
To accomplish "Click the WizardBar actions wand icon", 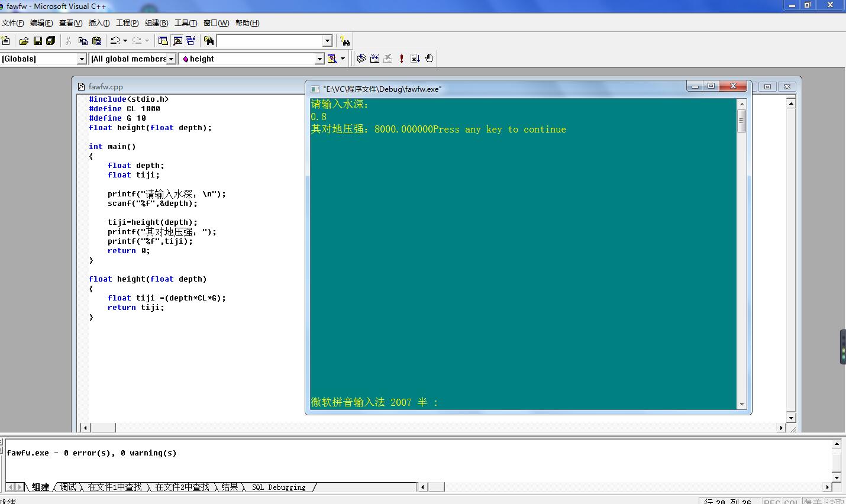I will click(332, 59).
